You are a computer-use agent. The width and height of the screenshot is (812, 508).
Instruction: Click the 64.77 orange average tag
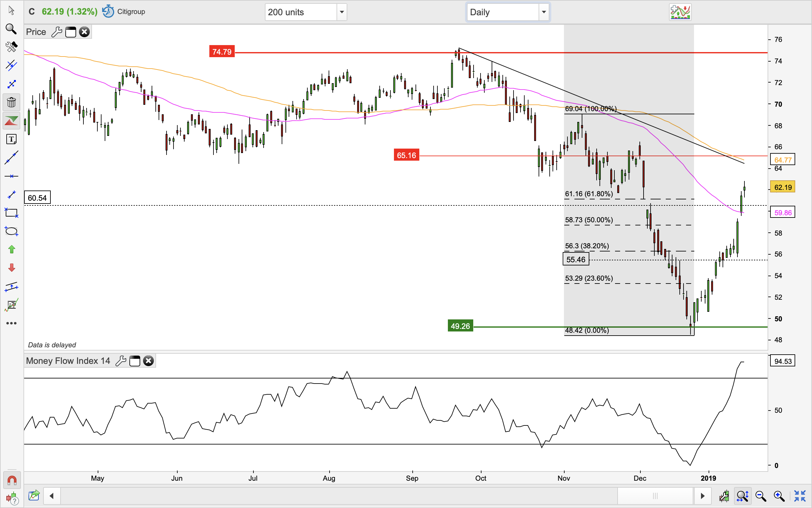click(x=783, y=160)
